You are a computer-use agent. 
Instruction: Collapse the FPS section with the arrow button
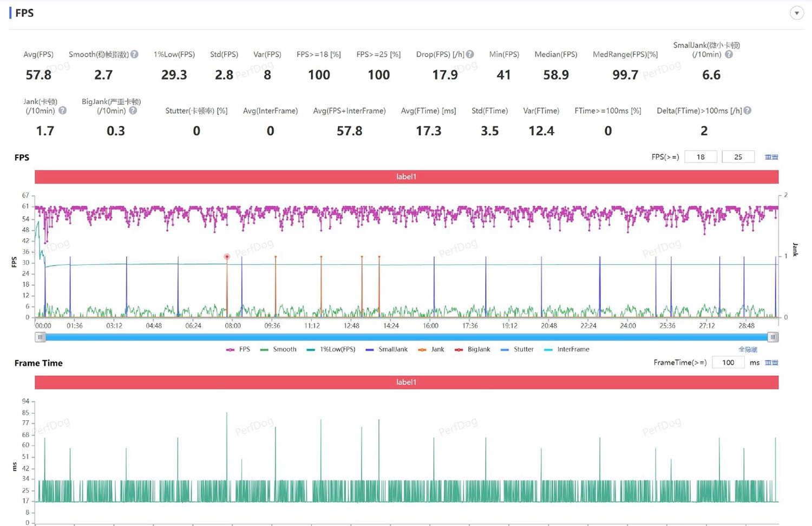tap(797, 13)
